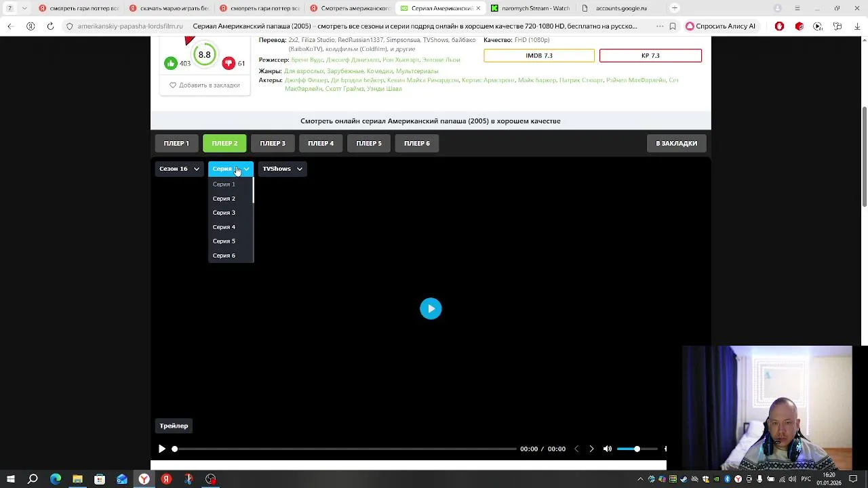Open the Сезон 16 season dropdown
The height and width of the screenshot is (488, 868).
coord(179,169)
